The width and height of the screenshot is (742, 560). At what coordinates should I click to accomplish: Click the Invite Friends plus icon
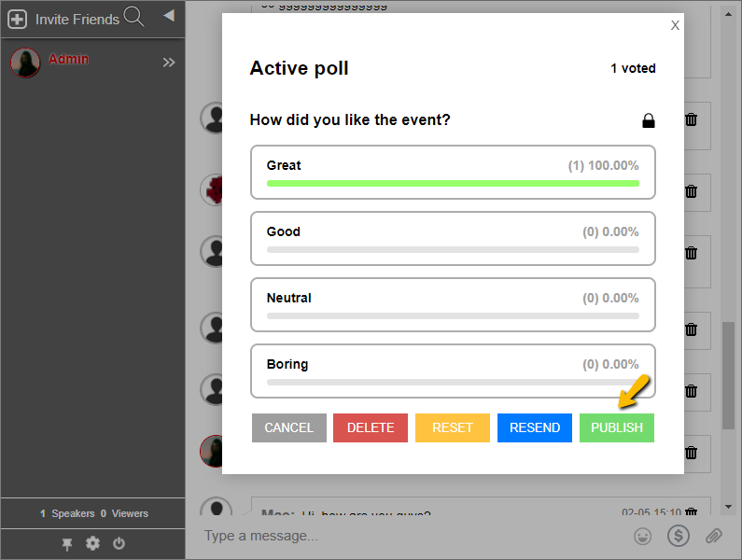tap(17, 19)
